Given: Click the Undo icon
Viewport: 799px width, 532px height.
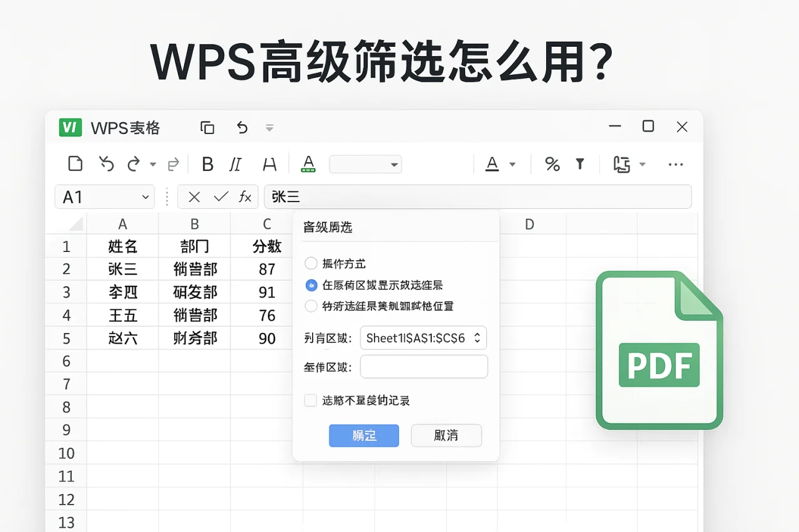Looking at the screenshot, I should coord(106,164).
